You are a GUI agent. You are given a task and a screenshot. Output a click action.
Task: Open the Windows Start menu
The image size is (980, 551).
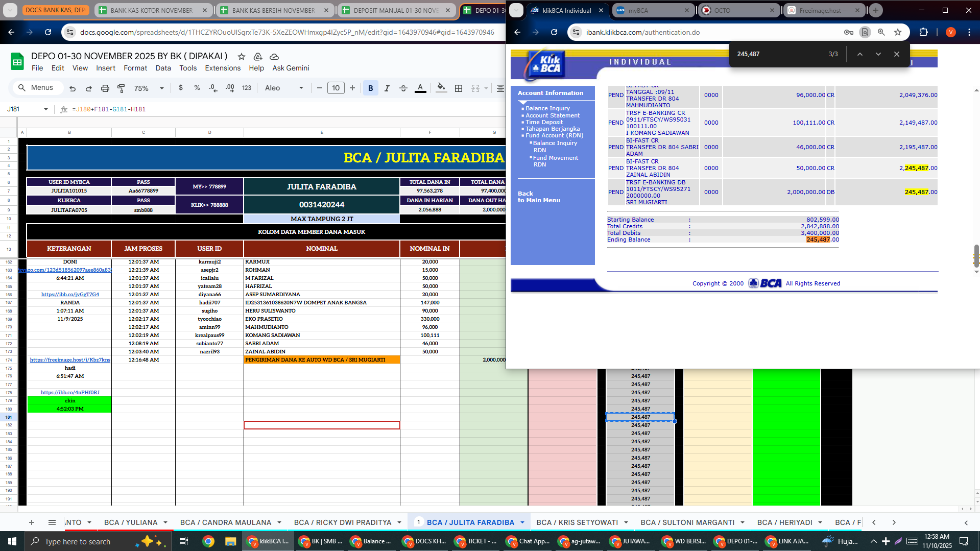12,541
